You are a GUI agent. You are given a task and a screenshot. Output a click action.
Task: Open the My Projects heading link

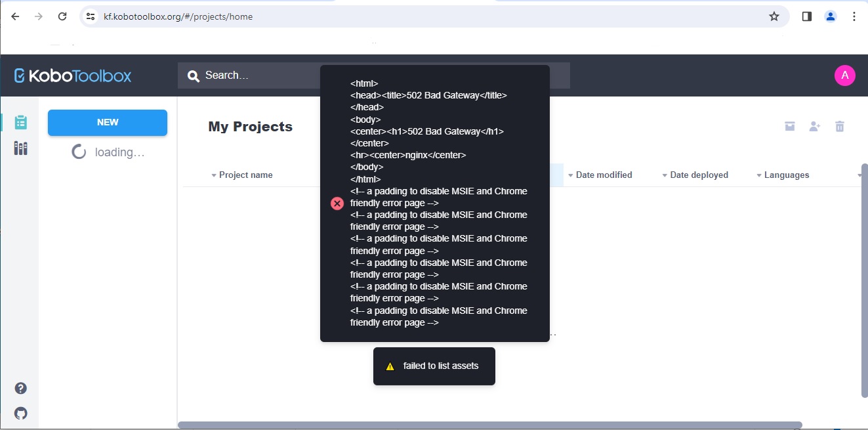click(250, 126)
